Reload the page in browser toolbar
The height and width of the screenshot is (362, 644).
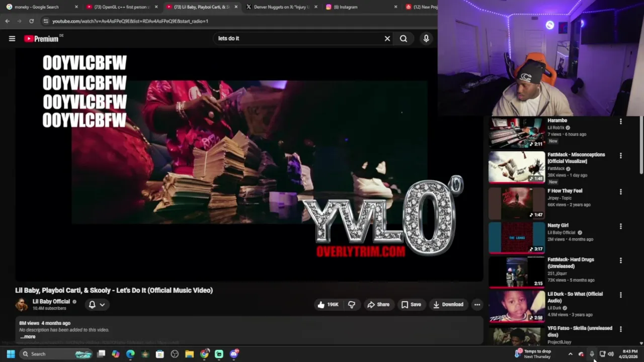[x=31, y=21]
